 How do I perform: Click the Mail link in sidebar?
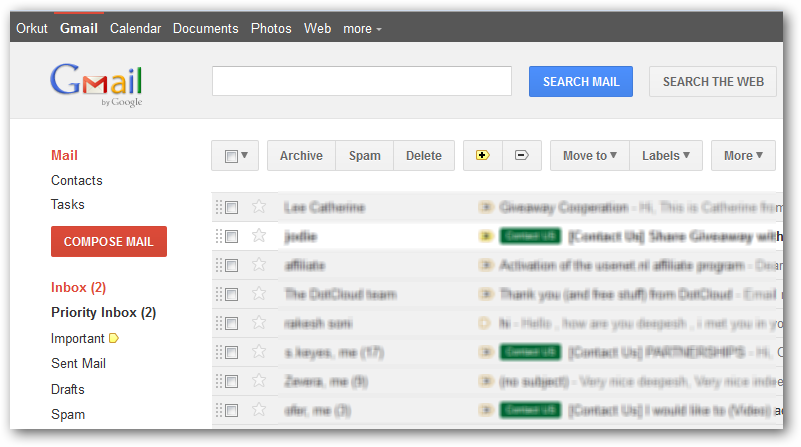[x=64, y=155]
